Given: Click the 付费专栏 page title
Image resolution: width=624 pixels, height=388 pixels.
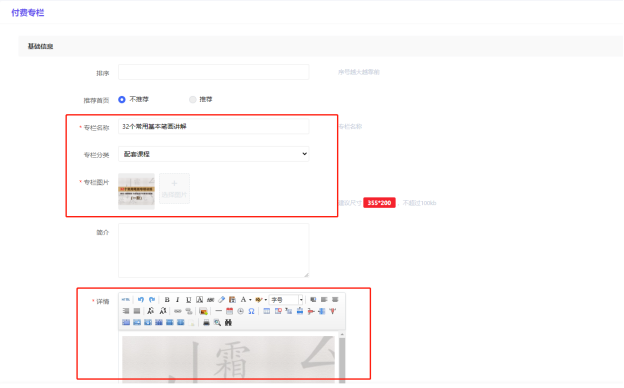Looking at the screenshot, I should (x=28, y=13).
